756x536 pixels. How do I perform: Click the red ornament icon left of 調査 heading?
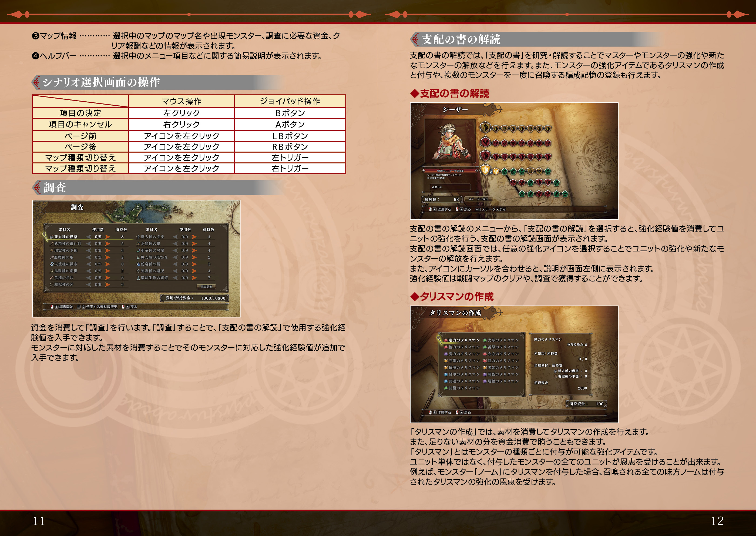[x=37, y=188]
